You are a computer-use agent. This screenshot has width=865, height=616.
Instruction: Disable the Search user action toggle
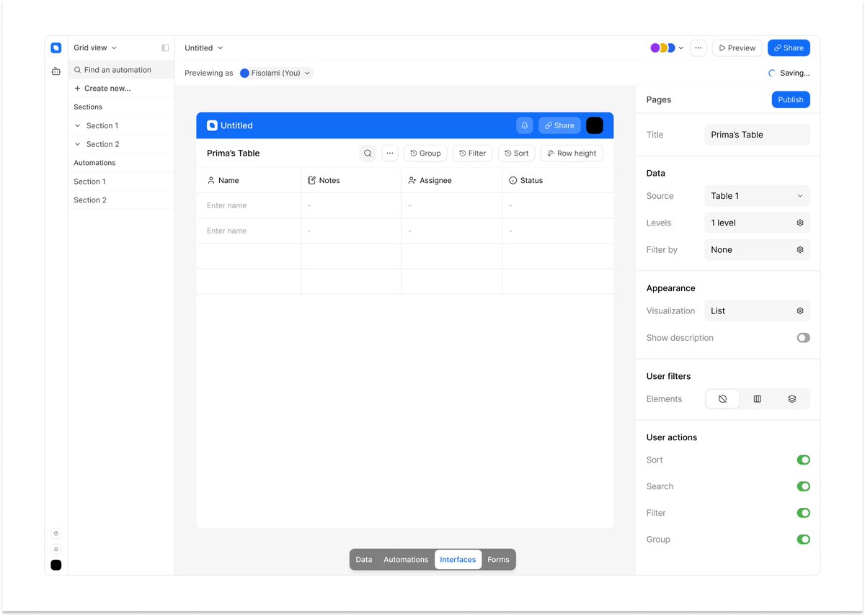(x=803, y=487)
